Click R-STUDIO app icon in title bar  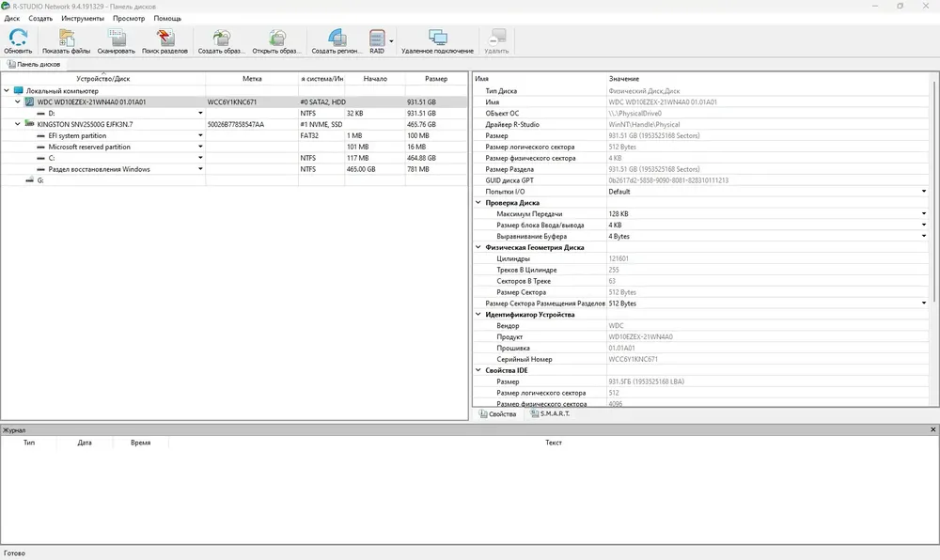[6, 6]
